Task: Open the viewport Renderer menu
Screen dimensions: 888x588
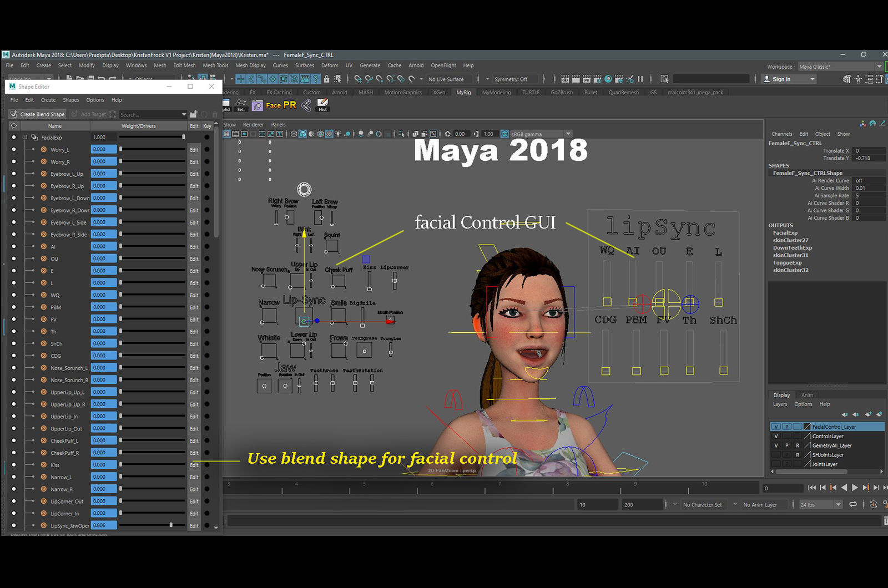Action: point(253,125)
